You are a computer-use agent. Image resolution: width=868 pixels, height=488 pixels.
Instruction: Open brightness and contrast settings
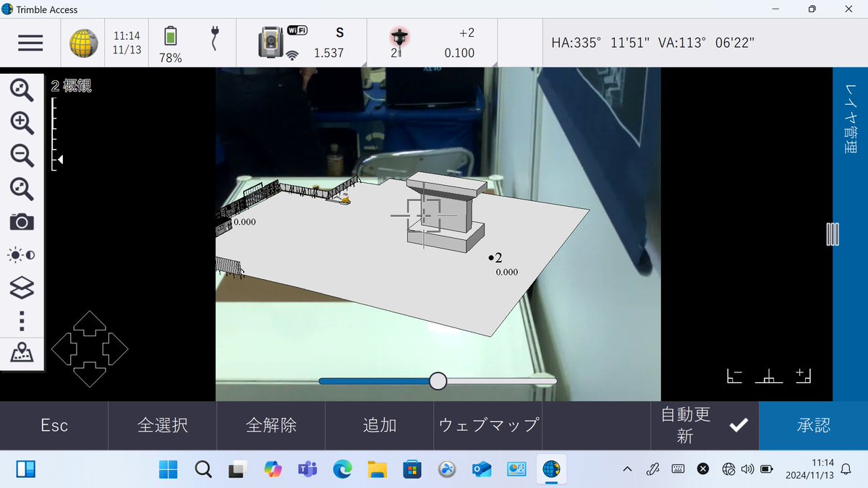tap(22, 254)
